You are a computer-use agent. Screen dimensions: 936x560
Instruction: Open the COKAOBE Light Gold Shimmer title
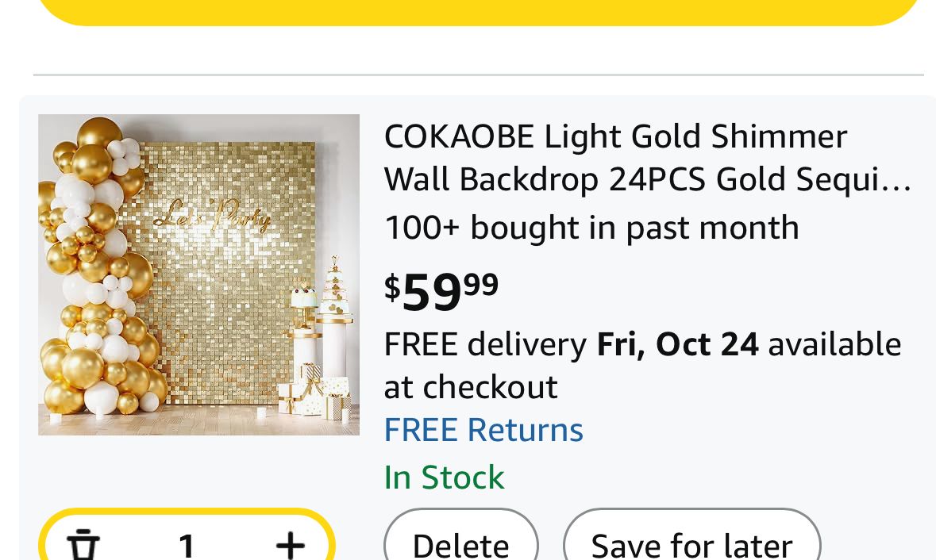(615, 137)
